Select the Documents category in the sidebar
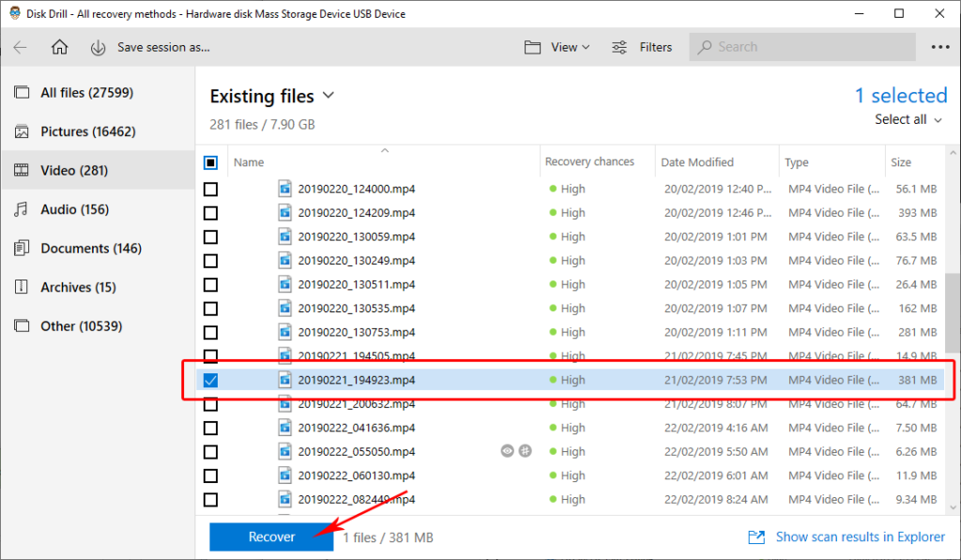The height and width of the screenshot is (560, 961). pos(90,249)
